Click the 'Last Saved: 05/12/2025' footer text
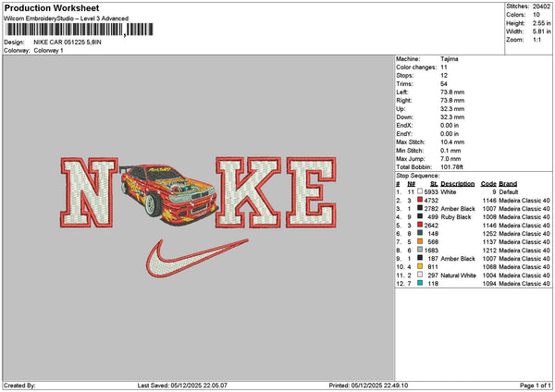The height and width of the screenshot is (392, 555). (182, 386)
